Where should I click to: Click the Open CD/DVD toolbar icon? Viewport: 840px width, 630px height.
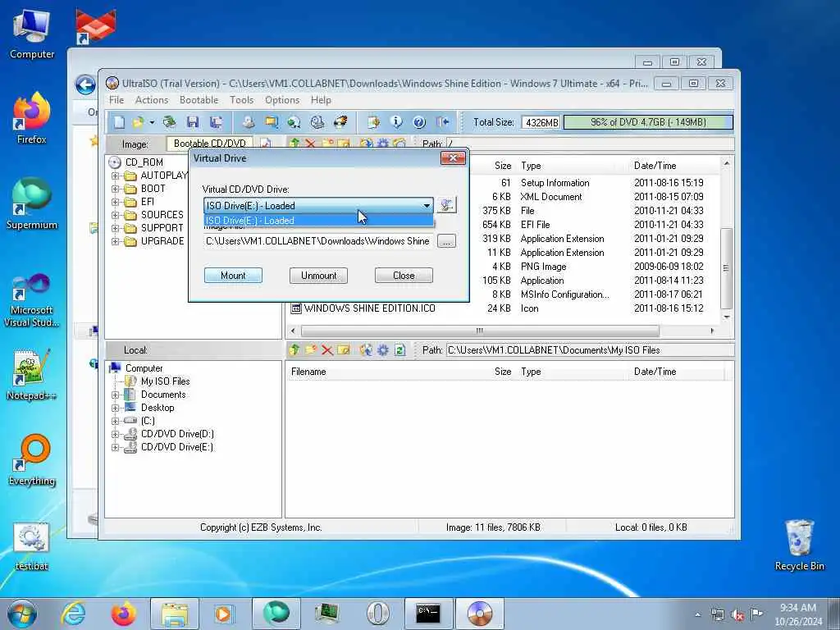coord(170,122)
